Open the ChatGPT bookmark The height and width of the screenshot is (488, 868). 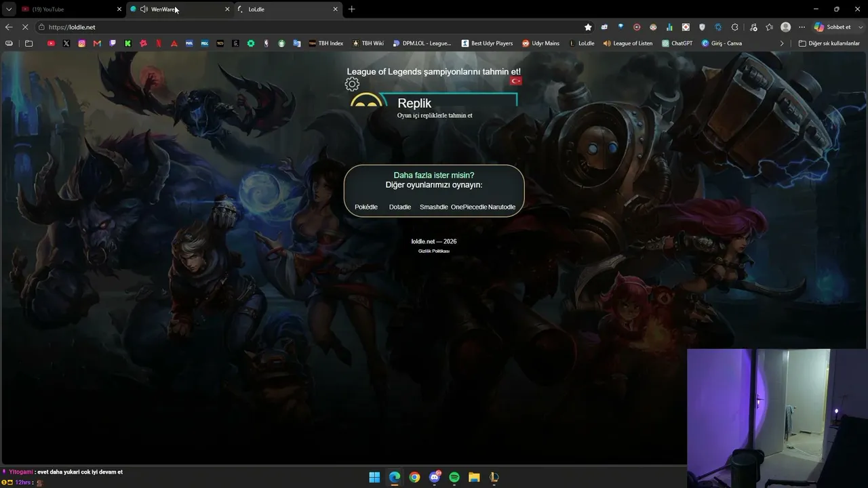pos(677,43)
